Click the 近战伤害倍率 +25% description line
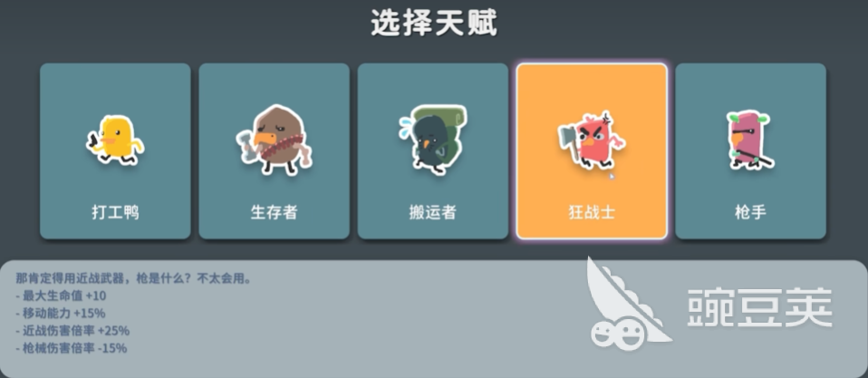 (x=72, y=331)
